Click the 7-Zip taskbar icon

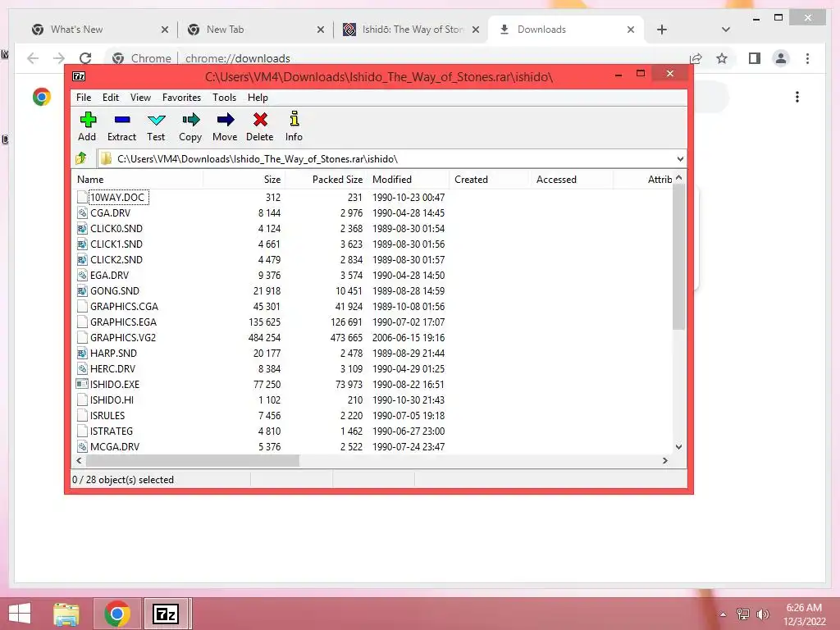tap(166, 614)
